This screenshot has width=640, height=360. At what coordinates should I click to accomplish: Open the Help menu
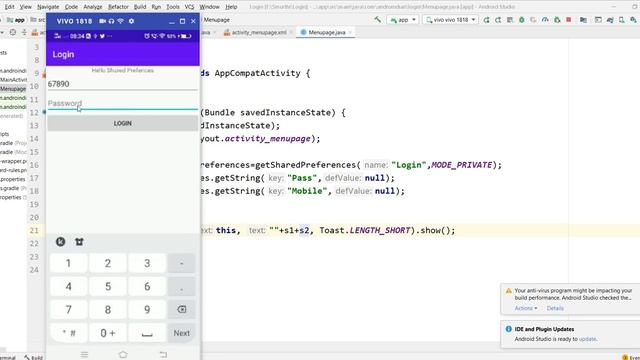(x=231, y=7)
